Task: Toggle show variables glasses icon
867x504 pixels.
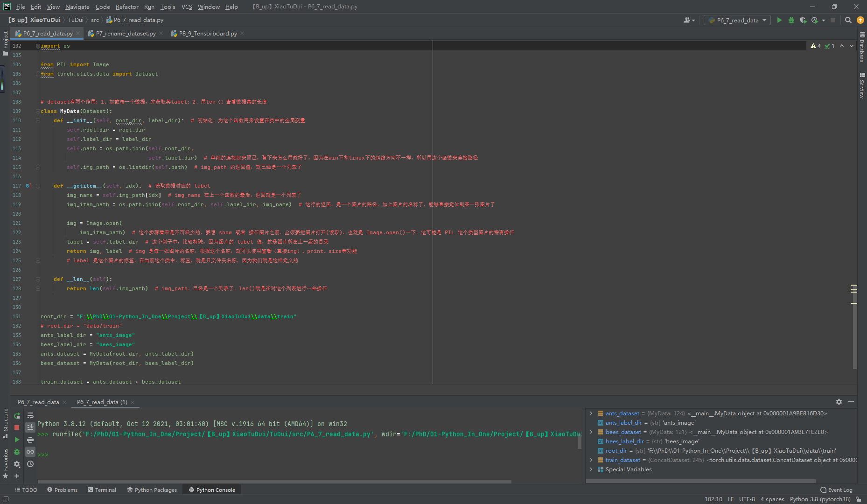Action: pos(30,452)
